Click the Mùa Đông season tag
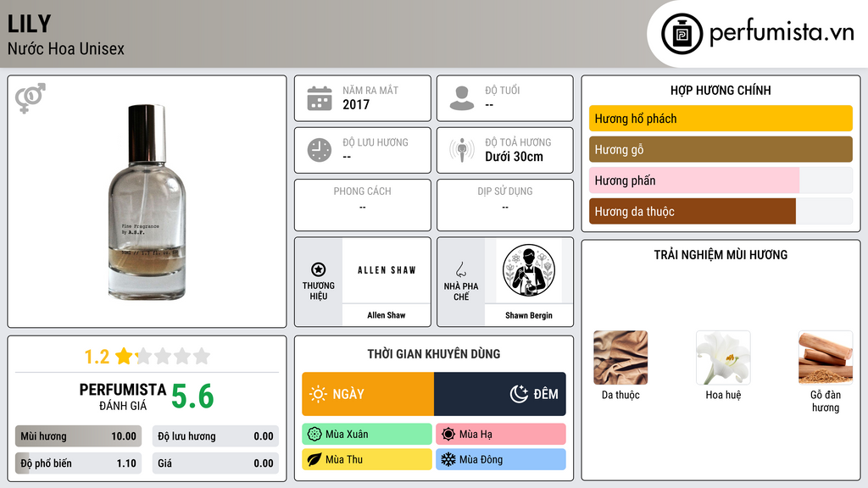The image size is (868, 488). (501, 460)
